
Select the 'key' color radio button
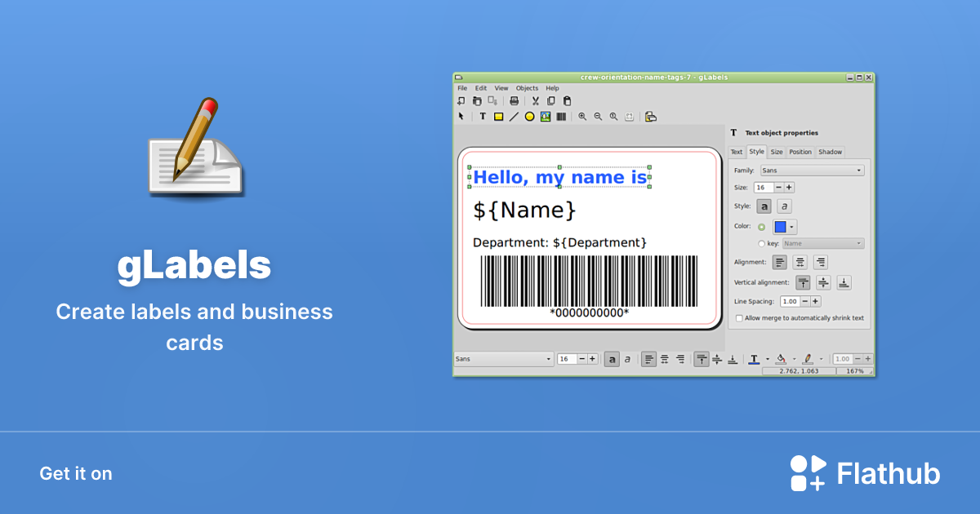pyautogui.click(x=762, y=243)
